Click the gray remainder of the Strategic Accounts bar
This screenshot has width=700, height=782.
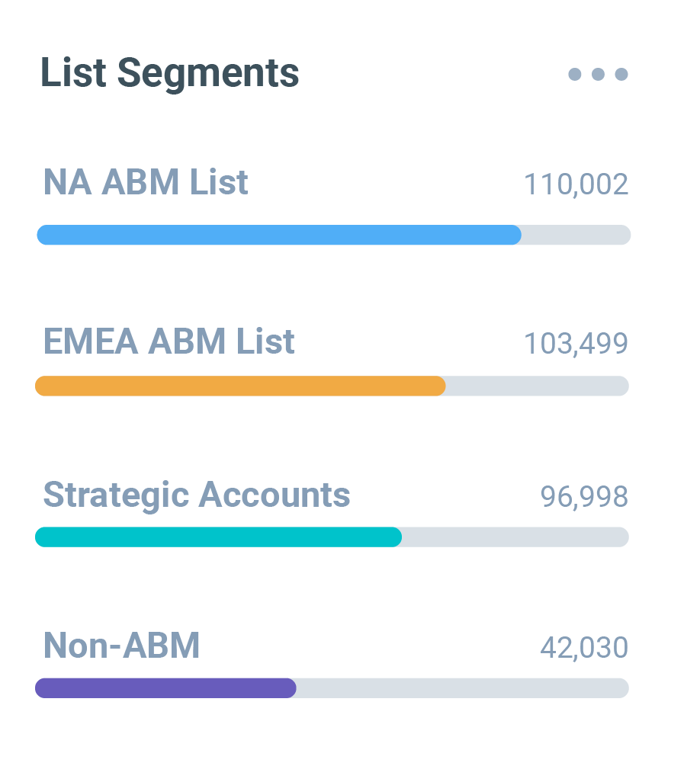tap(515, 537)
